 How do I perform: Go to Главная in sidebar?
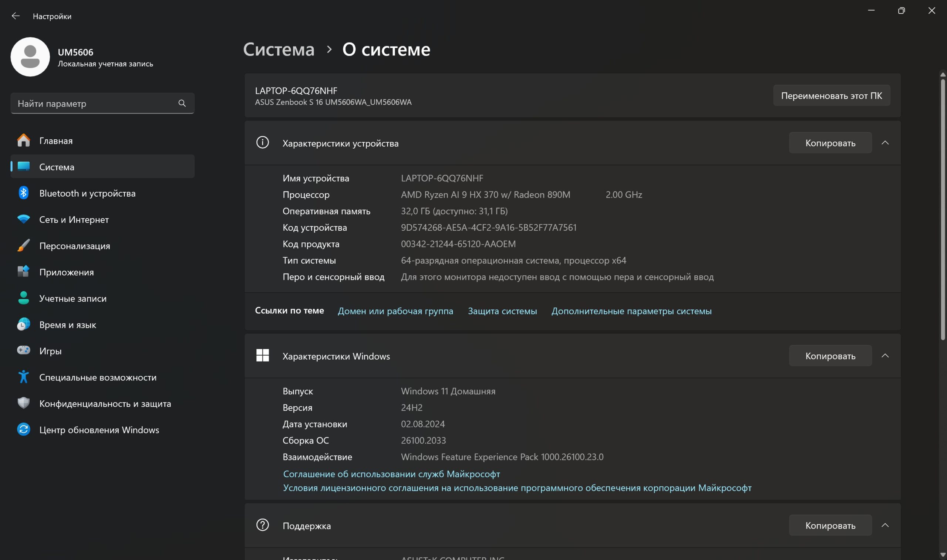pyautogui.click(x=102, y=140)
